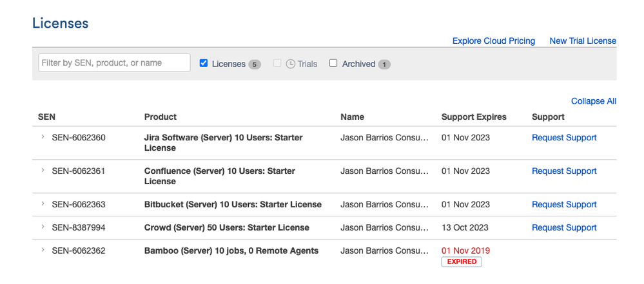Image resolution: width=644 pixels, height=284 pixels.
Task: Request Support for Bitbucket license
Action: coord(564,204)
